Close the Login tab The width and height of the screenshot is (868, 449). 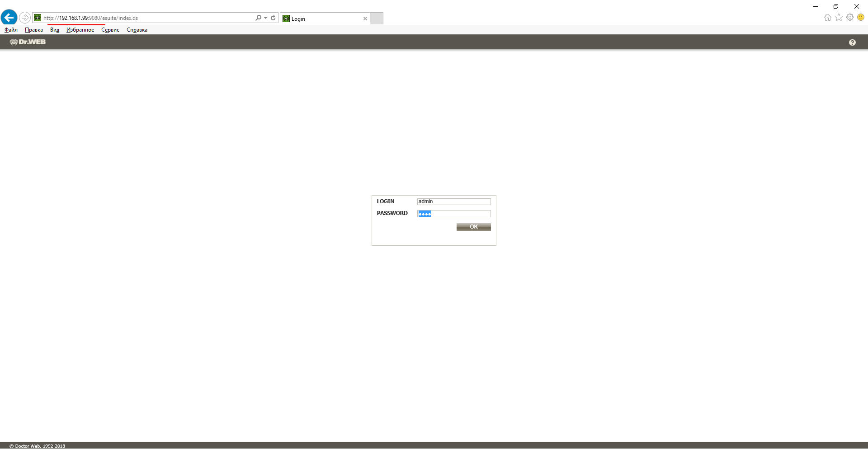365,19
